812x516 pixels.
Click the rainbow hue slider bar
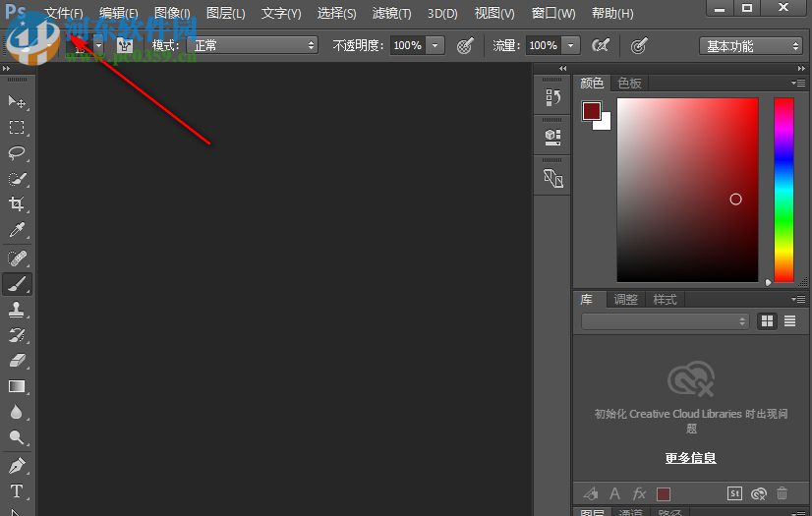tap(784, 190)
